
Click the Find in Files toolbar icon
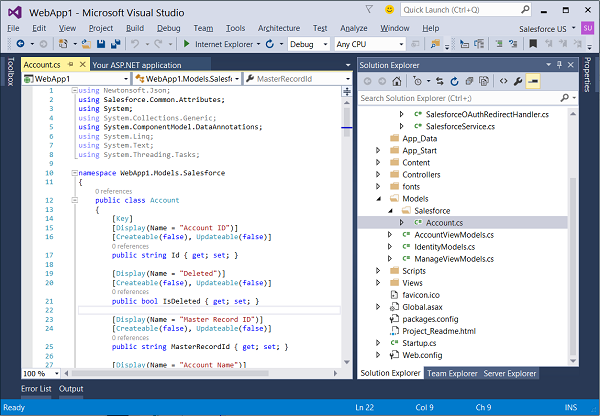[435, 44]
